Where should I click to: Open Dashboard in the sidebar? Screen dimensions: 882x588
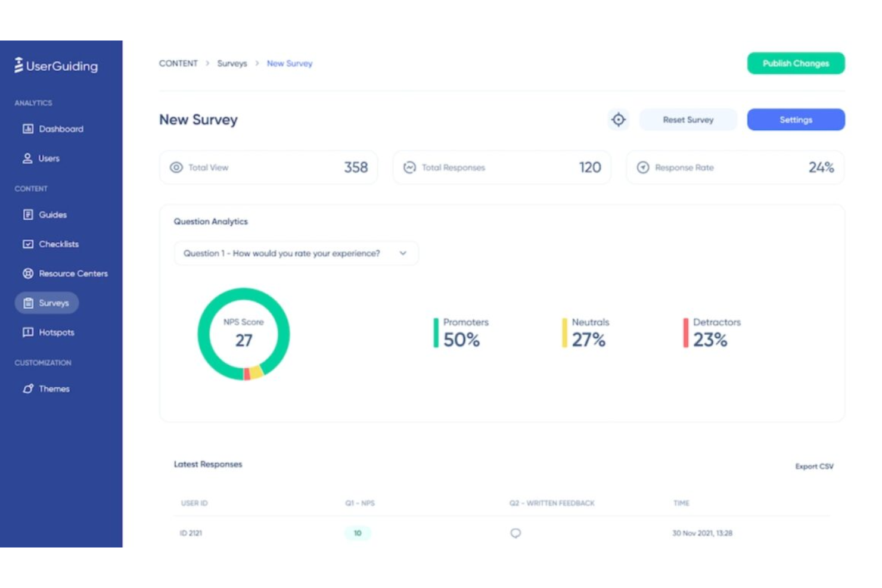53,129
